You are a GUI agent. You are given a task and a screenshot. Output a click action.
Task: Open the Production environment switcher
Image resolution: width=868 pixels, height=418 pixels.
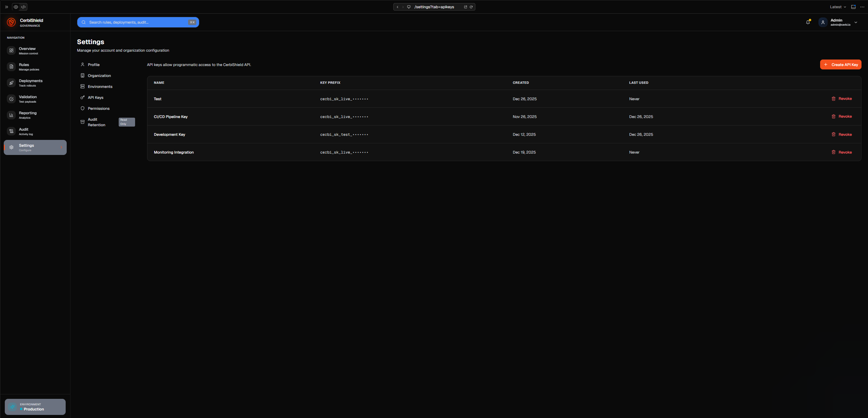tap(35, 407)
